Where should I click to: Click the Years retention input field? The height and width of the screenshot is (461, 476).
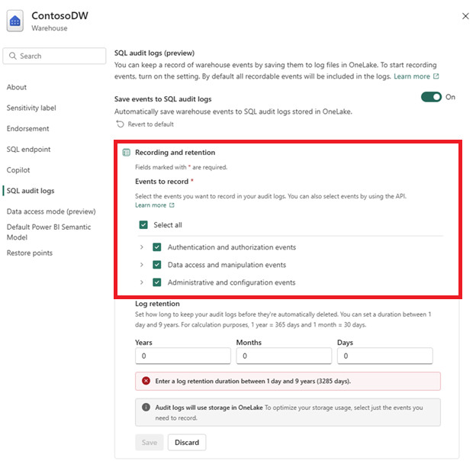pos(183,356)
